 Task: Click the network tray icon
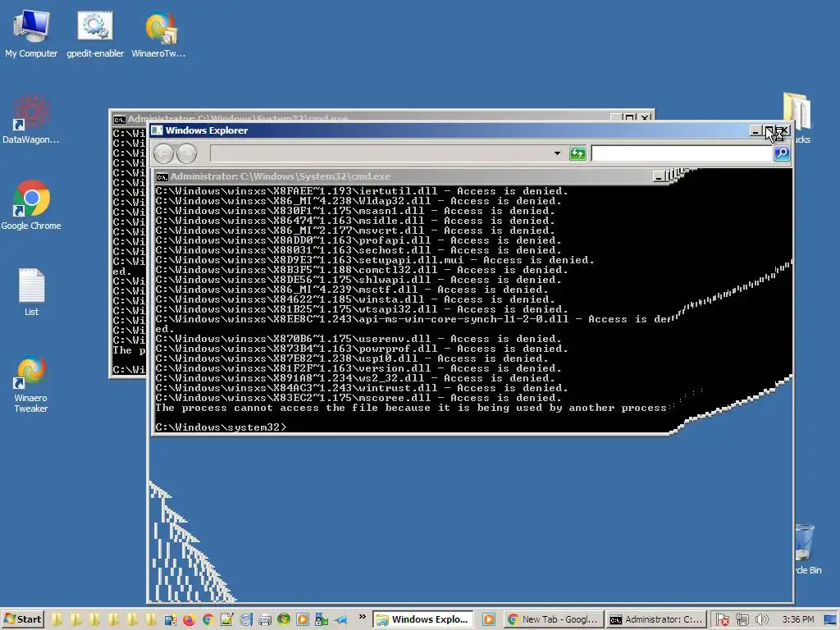tap(742, 620)
